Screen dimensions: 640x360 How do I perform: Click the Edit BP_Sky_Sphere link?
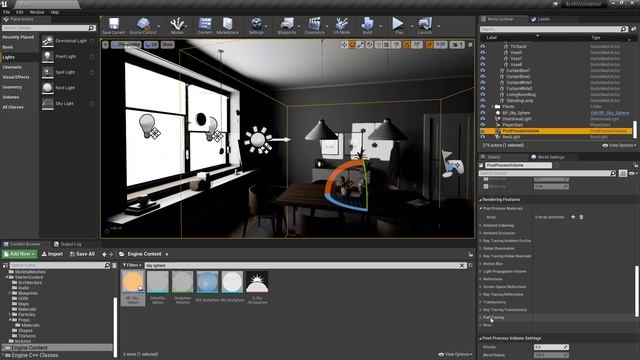pos(610,113)
